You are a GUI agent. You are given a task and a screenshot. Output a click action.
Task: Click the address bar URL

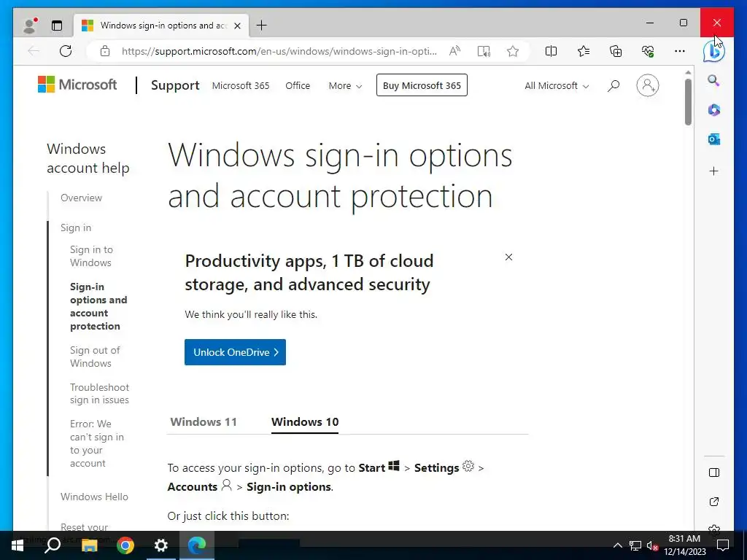(279, 51)
